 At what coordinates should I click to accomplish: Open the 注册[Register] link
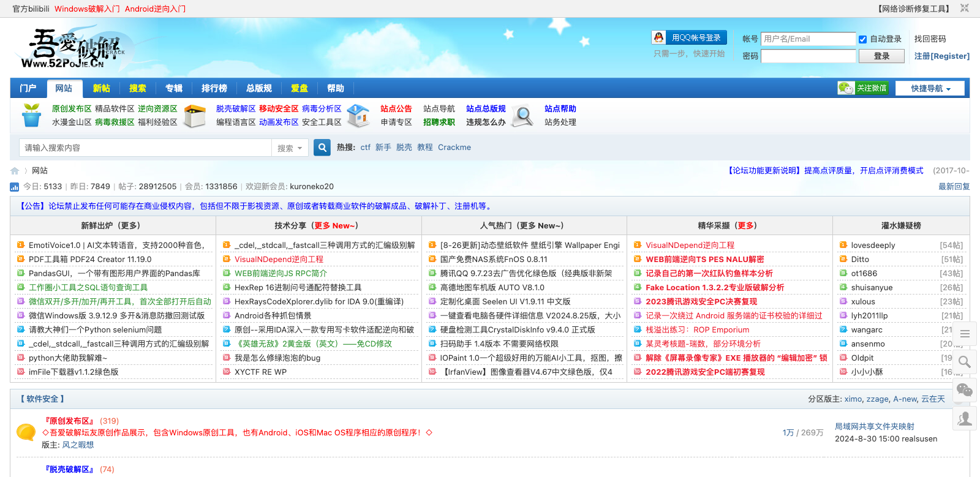click(941, 56)
